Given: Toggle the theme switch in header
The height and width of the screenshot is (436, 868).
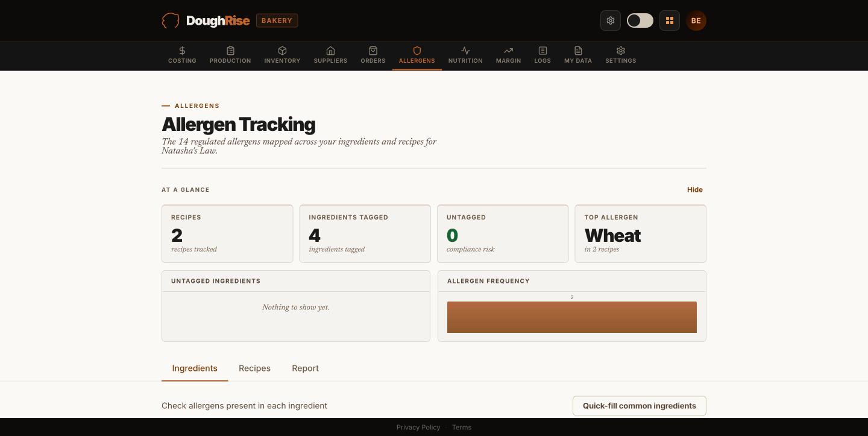Looking at the screenshot, I should [x=640, y=21].
